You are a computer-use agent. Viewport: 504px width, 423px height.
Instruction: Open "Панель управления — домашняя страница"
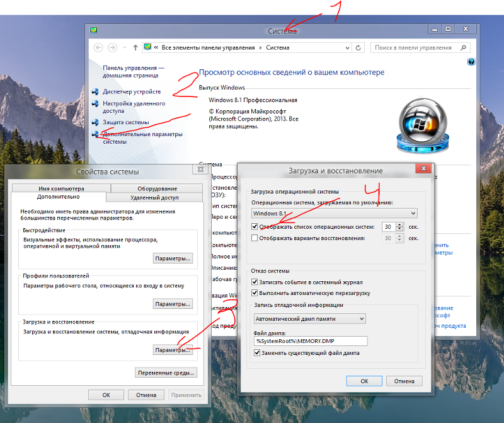[134, 71]
